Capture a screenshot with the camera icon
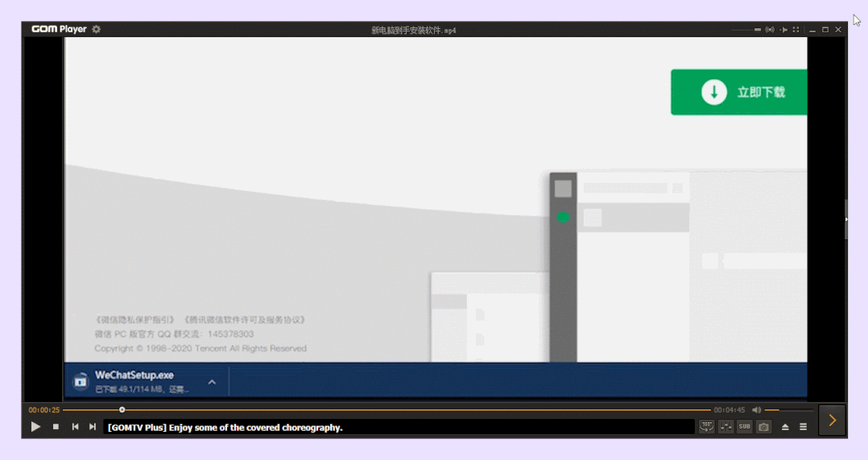868x460 pixels. click(x=764, y=427)
